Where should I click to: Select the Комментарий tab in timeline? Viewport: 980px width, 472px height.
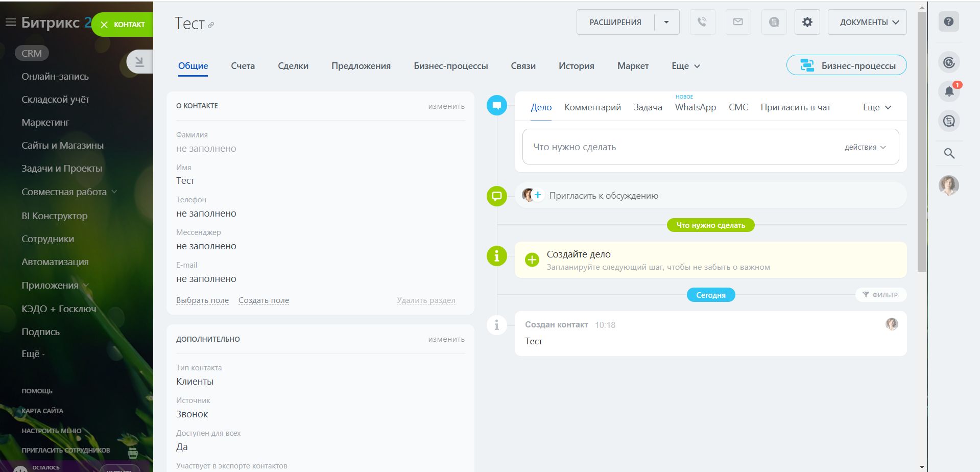592,107
